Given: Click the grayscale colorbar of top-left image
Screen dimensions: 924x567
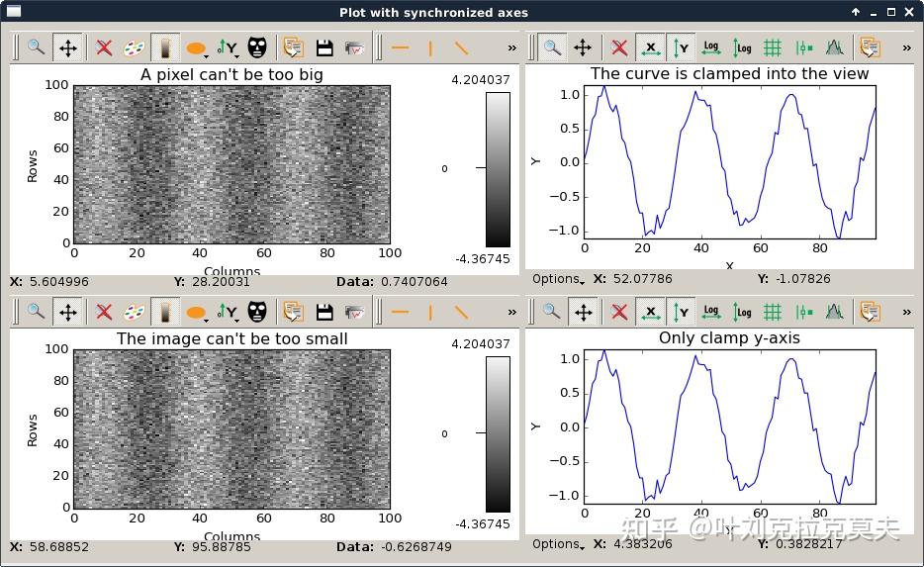Looking at the screenshot, I should point(498,169).
